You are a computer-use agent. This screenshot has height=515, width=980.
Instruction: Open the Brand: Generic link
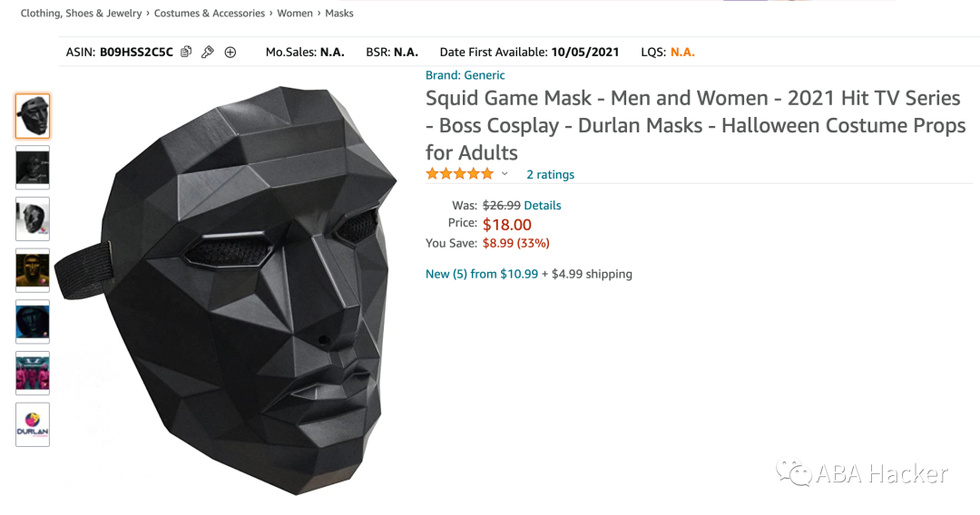465,75
